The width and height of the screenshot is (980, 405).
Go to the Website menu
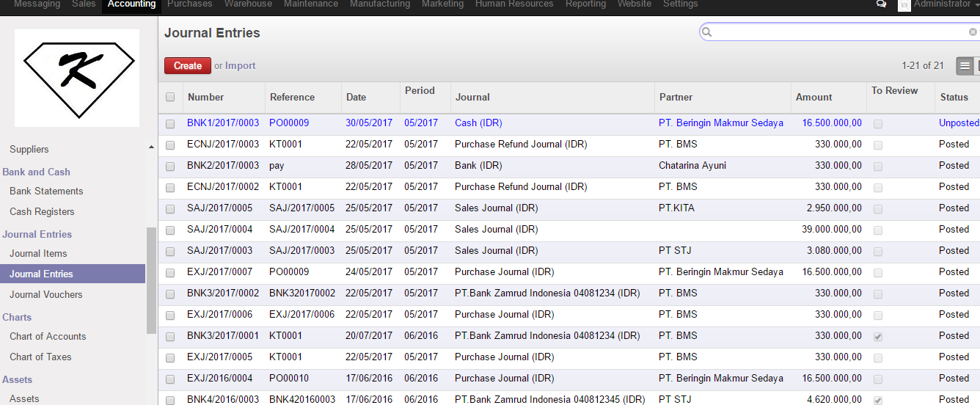click(635, 4)
